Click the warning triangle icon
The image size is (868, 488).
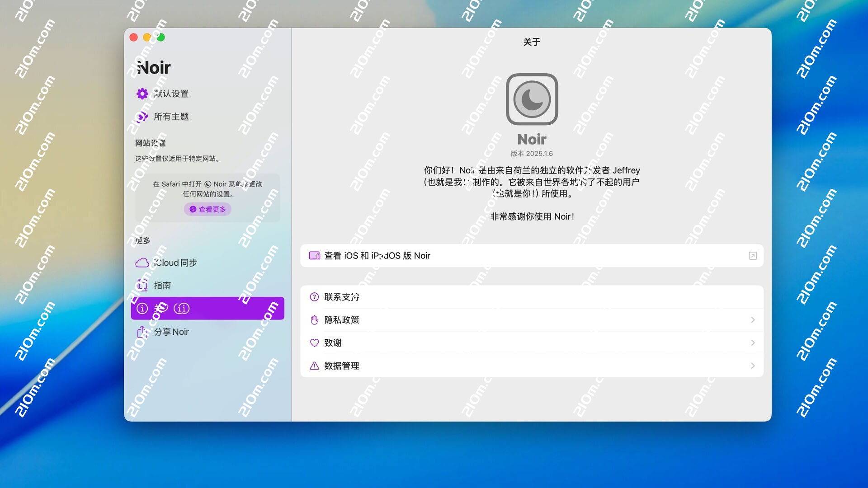[x=314, y=366]
